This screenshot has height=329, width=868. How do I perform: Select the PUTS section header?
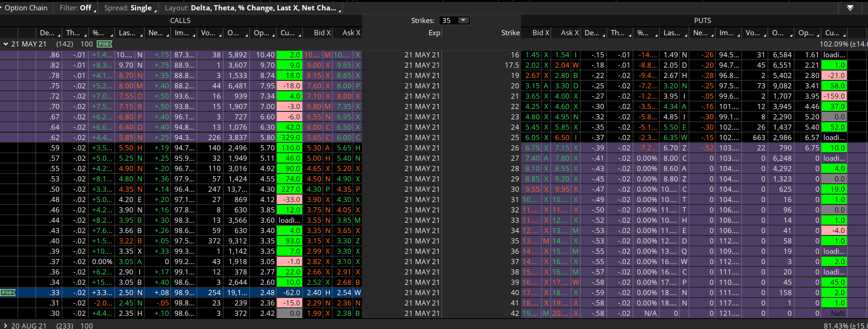[x=703, y=20]
